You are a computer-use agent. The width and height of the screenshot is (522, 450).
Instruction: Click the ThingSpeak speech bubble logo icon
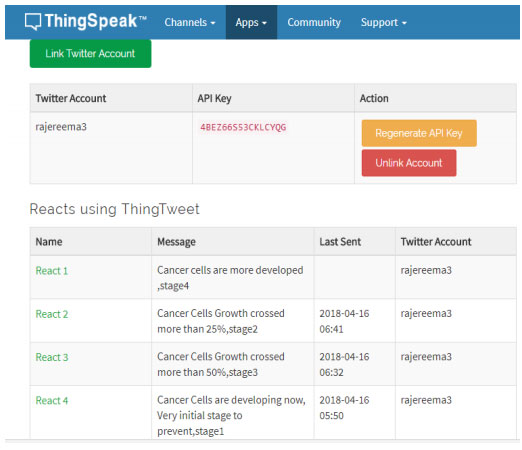click(x=33, y=22)
